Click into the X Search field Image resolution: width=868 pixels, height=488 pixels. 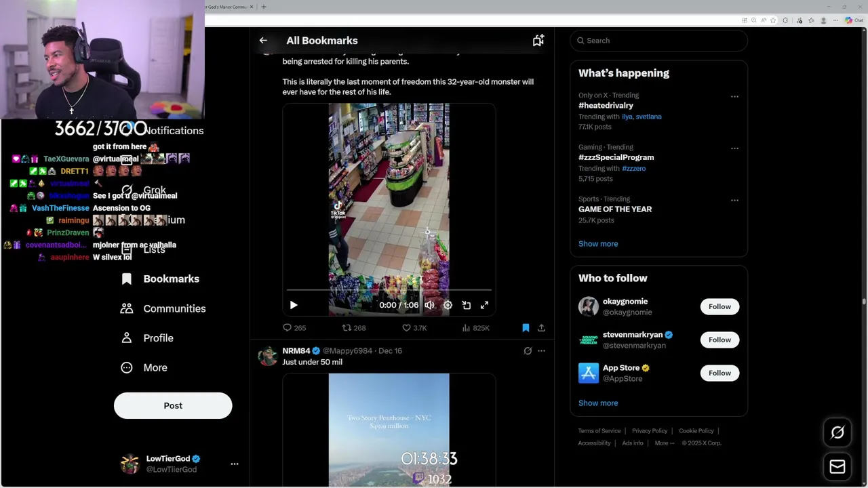click(659, 41)
